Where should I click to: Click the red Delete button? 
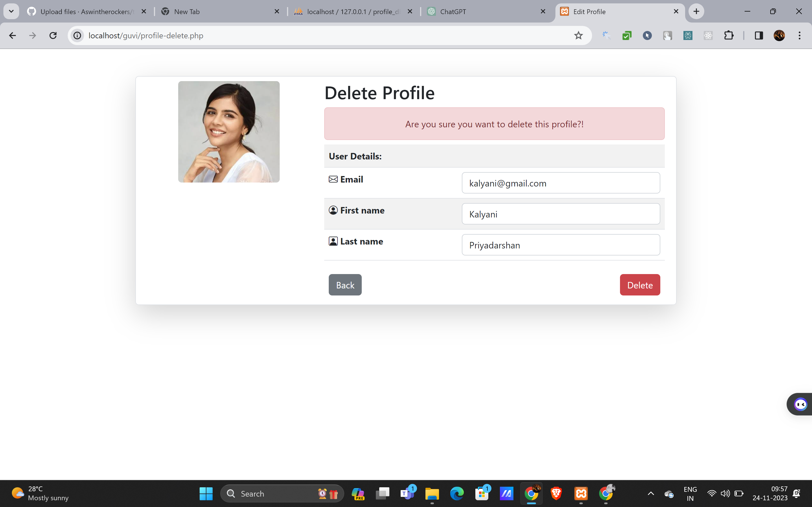click(639, 285)
